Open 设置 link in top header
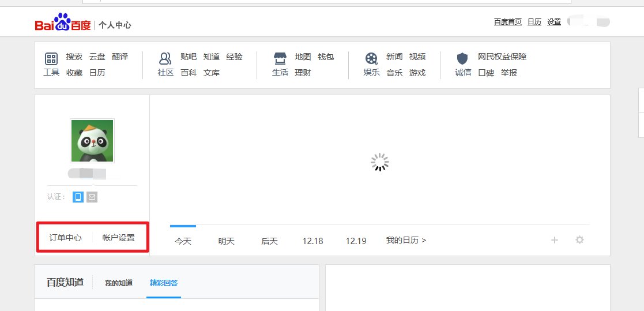Viewport: 644px width, 311px height. [553, 22]
